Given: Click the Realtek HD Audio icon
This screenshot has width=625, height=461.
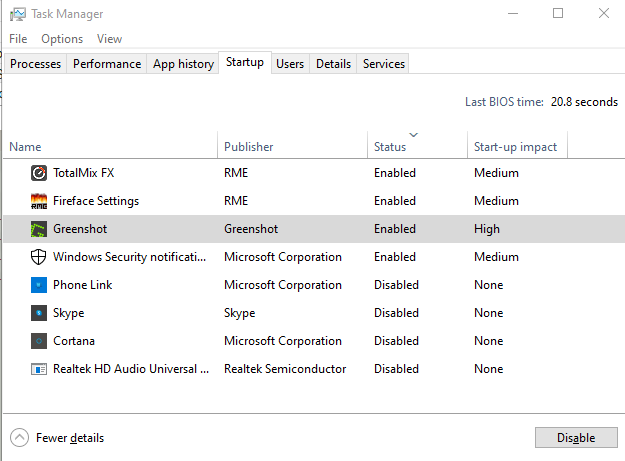Looking at the screenshot, I should [39, 369].
